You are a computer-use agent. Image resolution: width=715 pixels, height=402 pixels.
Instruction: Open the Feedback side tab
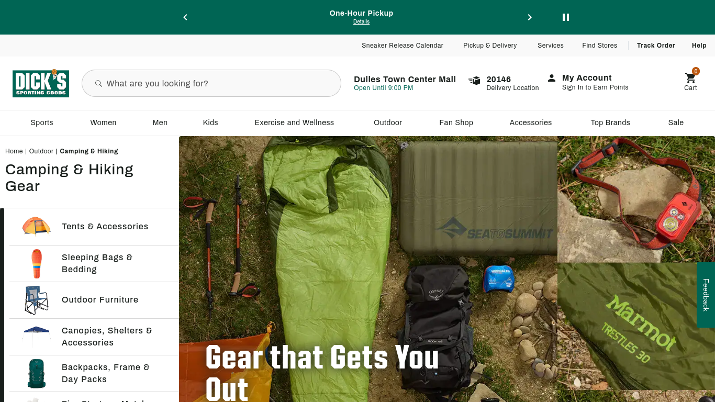point(706,295)
